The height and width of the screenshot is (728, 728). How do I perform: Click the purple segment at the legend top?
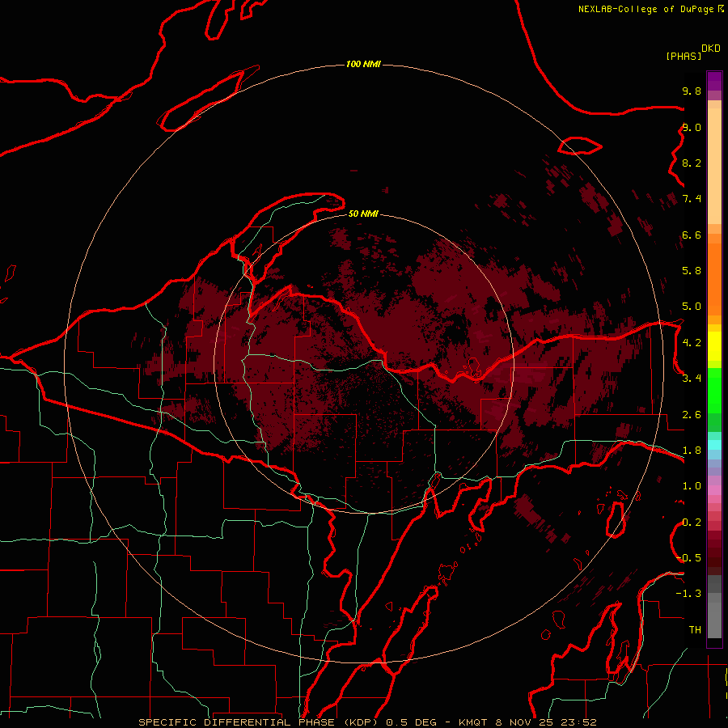click(714, 81)
